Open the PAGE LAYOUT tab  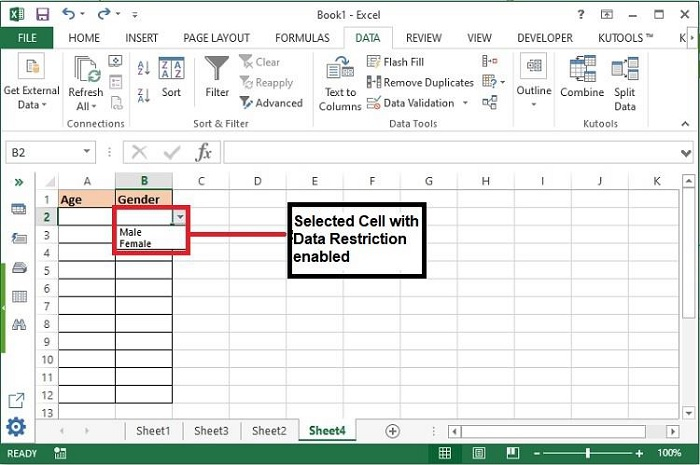pos(217,38)
